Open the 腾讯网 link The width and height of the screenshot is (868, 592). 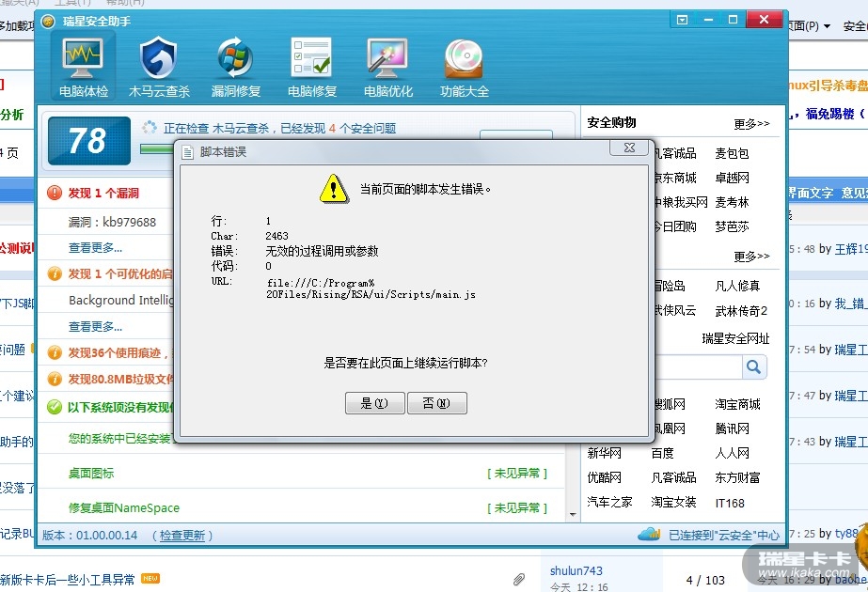click(x=732, y=428)
